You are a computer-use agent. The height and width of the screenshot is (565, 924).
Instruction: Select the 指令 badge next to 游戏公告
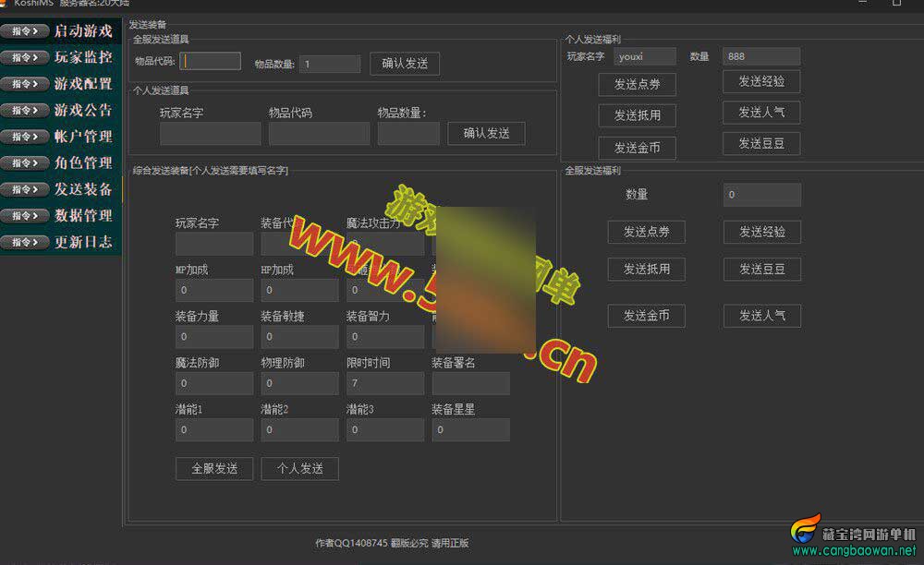pyautogui.click(x=25, y=110)
